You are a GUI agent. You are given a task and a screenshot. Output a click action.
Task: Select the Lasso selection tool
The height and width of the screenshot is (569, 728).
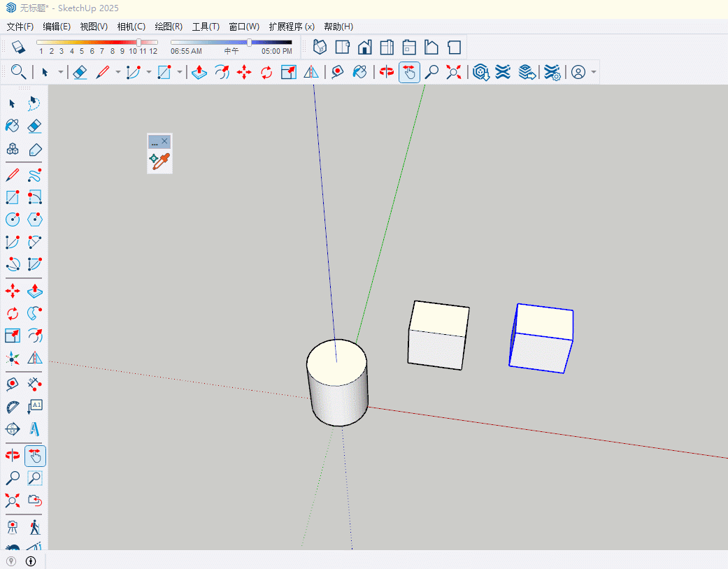click(x=34, y=103)
